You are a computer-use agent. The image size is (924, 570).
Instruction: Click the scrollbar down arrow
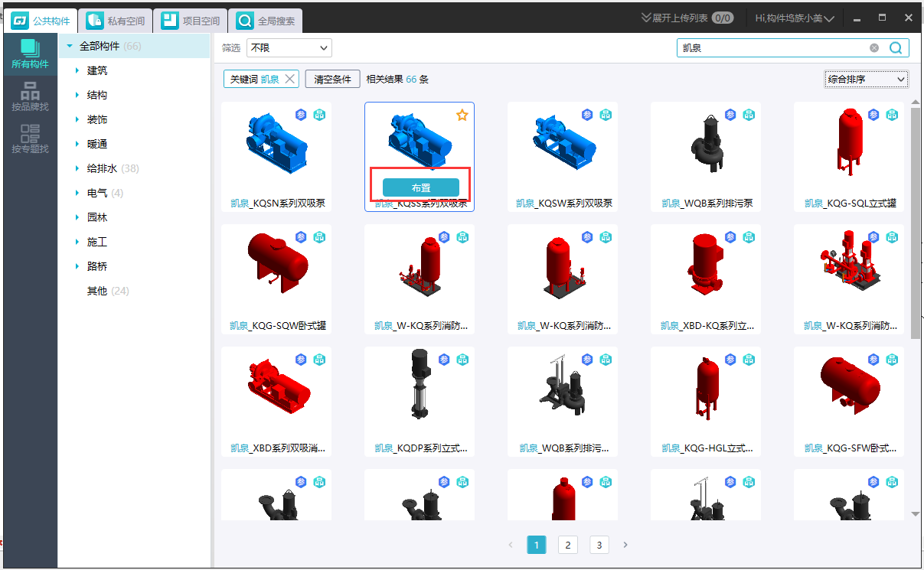point(916,513)
